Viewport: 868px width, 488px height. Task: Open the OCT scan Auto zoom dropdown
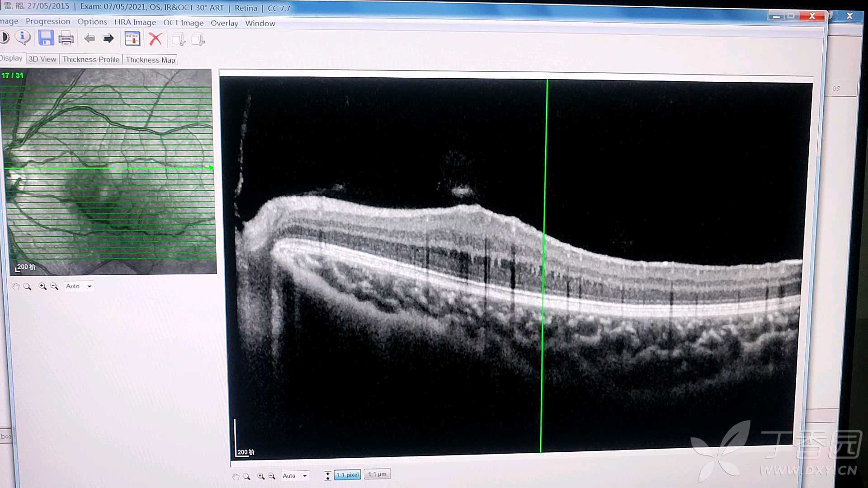click(x=295, y=476)
